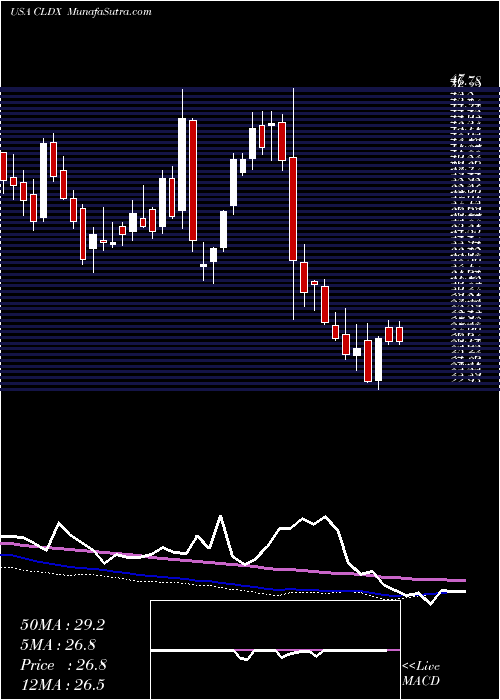Click inside the MACD histogram box

(275, 650)
